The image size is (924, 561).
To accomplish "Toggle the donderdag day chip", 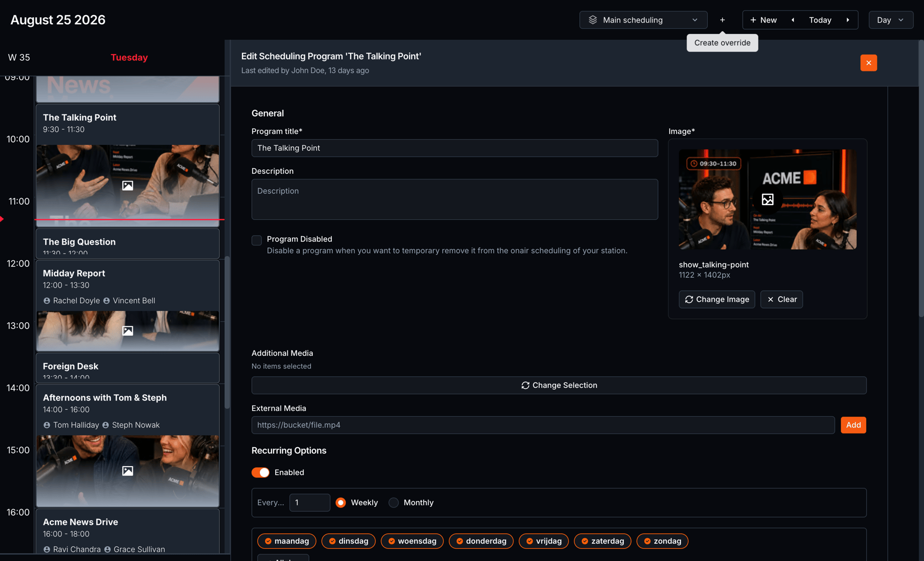I will click(x=481, y=541).
